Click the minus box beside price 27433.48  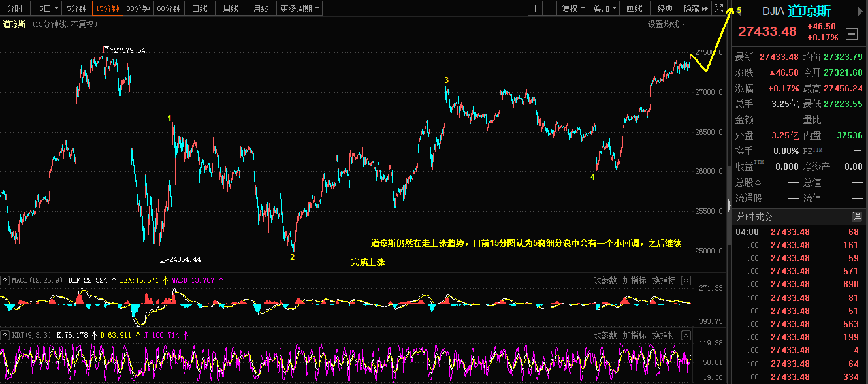pyautogui.click(x=852, y=34)
